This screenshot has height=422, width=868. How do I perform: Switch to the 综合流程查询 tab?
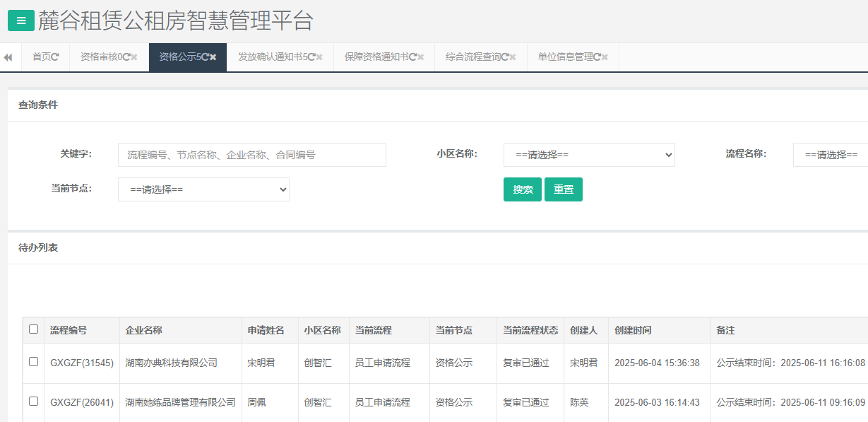472,57
